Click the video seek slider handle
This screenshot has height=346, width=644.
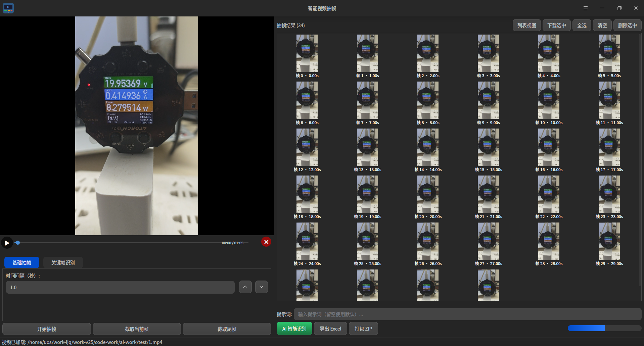pos(17,243)
